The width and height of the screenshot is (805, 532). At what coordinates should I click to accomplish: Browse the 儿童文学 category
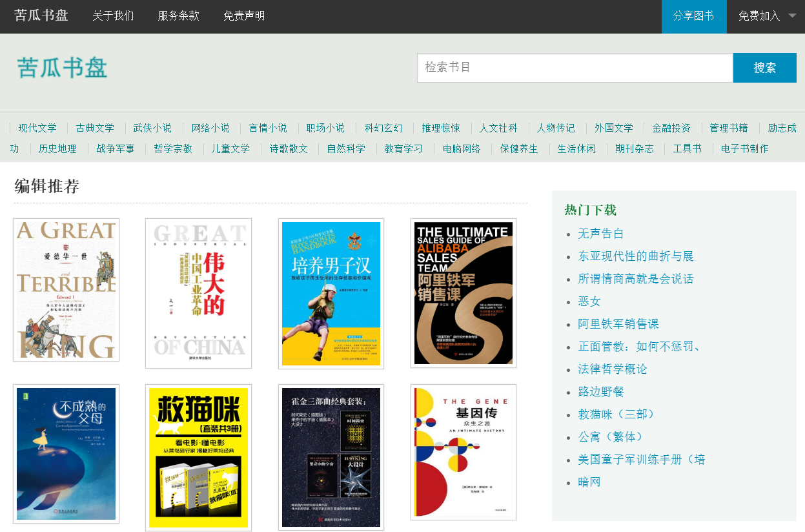click(x=230, y=148)
